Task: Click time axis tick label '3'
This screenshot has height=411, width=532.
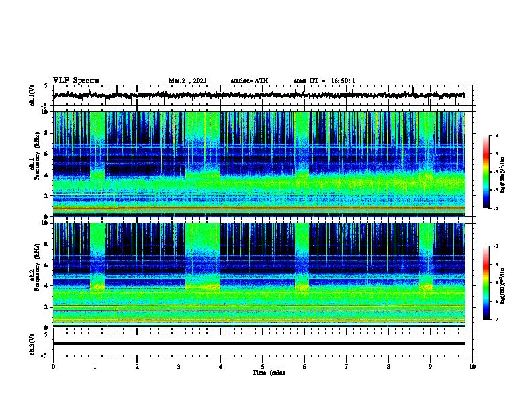Action: [x=179, y=367]
